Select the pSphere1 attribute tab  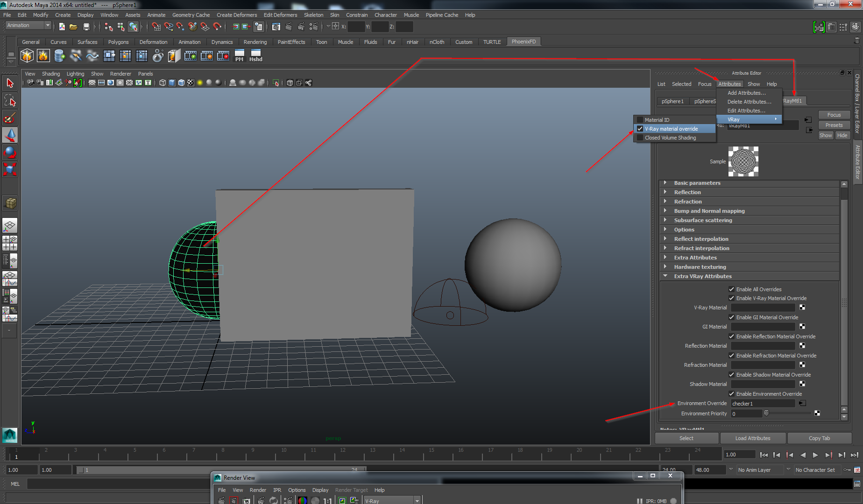click(x=672, y=101)
